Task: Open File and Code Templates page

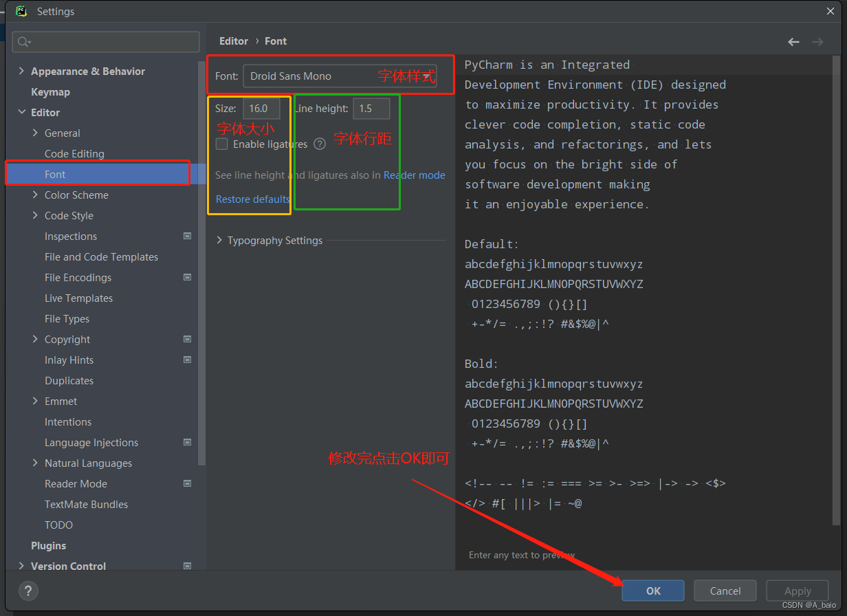Action: pos(101,256)
